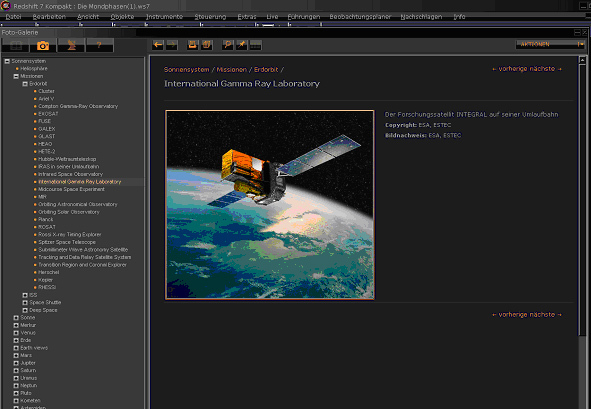This screenshot has height=409, width=591.
Task: Collapse the Sonnensystem tree node
Action: (x=7, y=61)
